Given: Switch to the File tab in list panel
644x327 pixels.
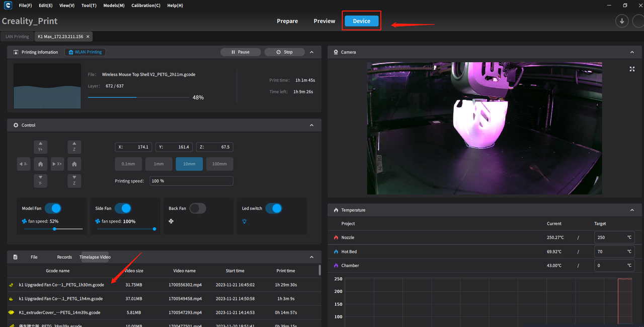Looking at the screenshot, I should tap(34, 257).
